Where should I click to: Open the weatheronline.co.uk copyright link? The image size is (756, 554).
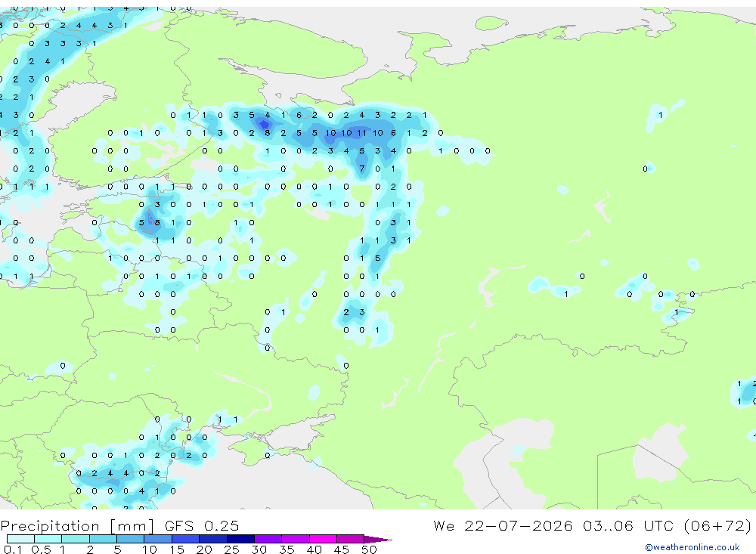coord(692,547)
